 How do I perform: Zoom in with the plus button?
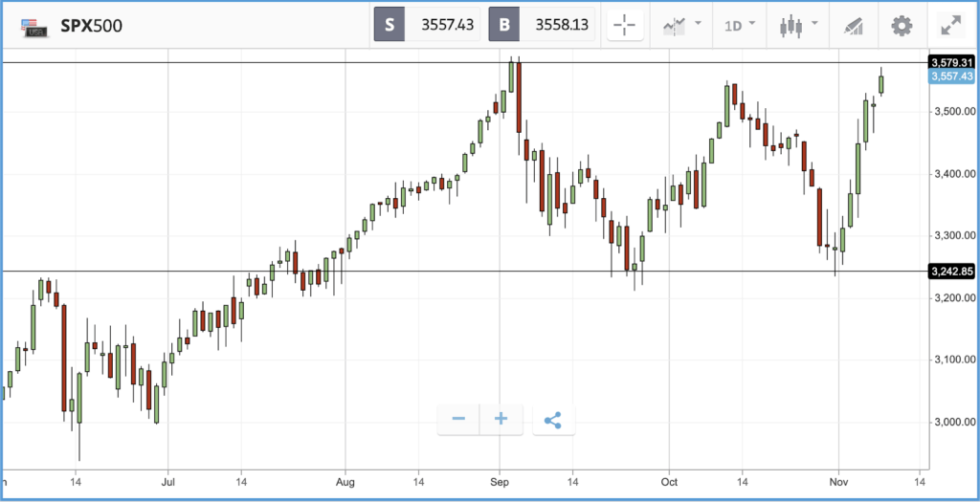click(501, 419)
